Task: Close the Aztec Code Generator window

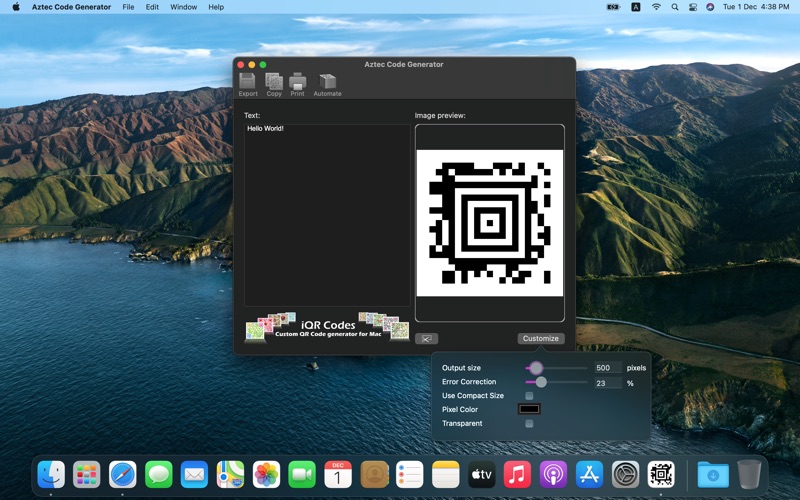Action: (x=241, y=65)
